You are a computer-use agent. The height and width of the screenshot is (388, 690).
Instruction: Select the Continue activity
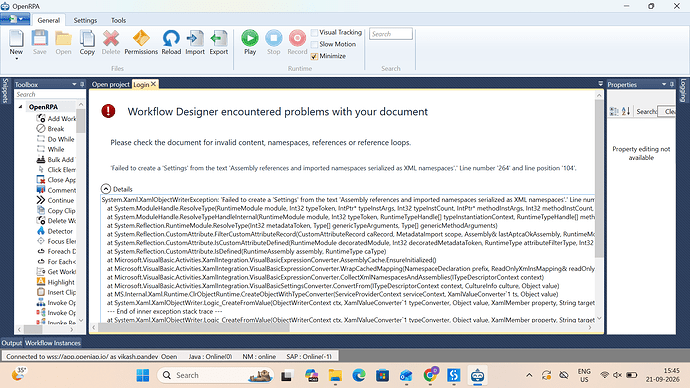(x=55, y=200)
